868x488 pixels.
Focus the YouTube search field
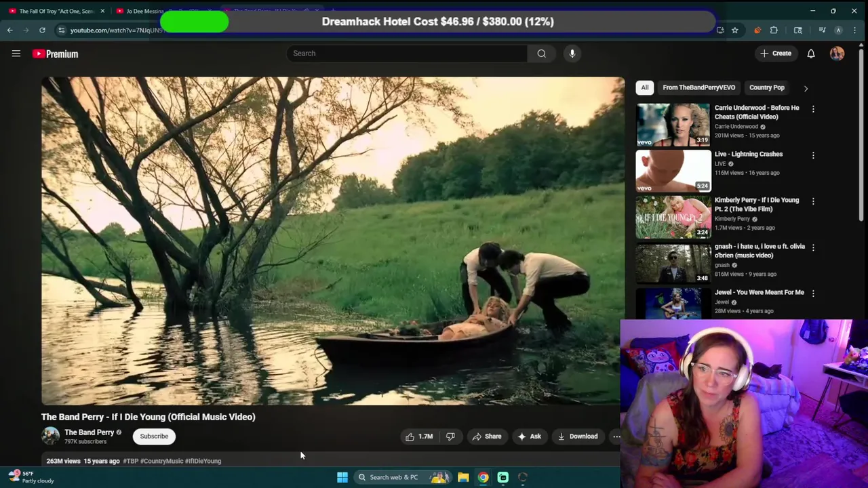[x=407, y=54]
